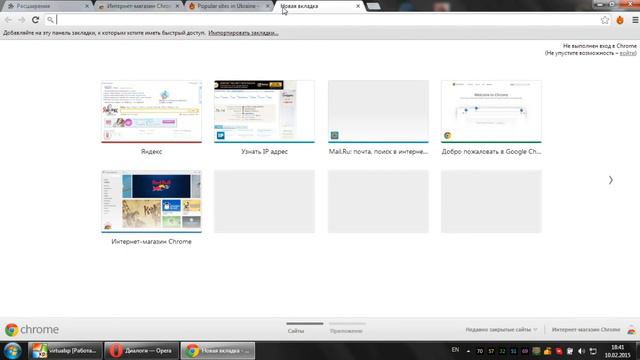The height and width of the screenshot is (360, 640).
Task: Switch to the Расширения tab
Action: pyautogui.click(x=47, y=6)
